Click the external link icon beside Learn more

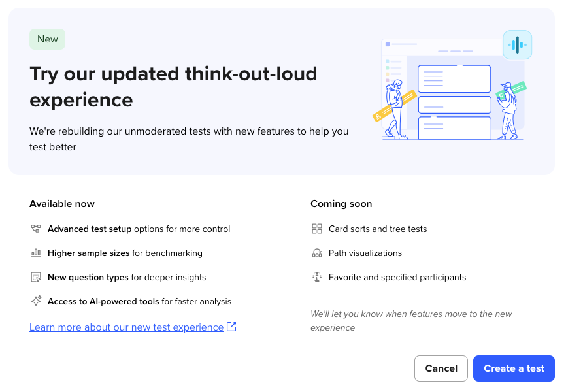click(x=231, y=327)
